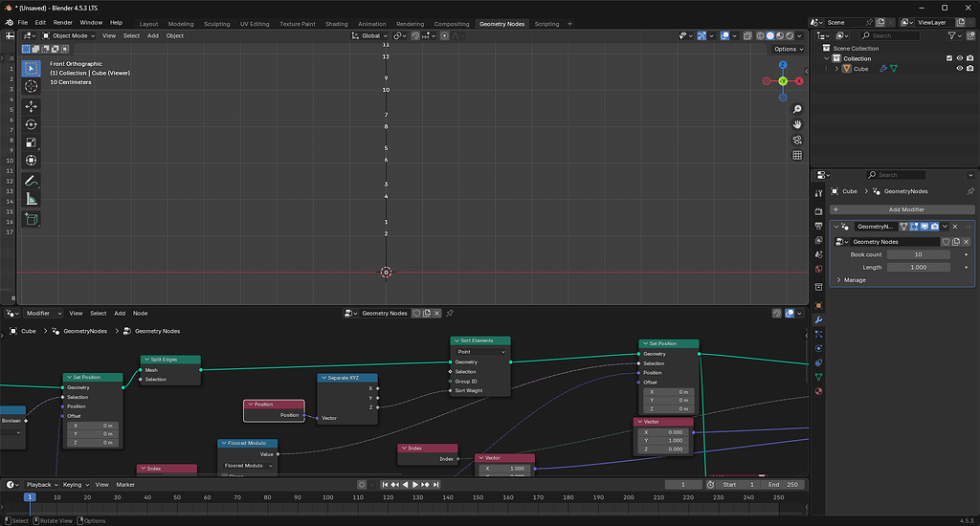Open viewport Options dropdown
This screenshot has width=980, height=526.
coord(789,49)
